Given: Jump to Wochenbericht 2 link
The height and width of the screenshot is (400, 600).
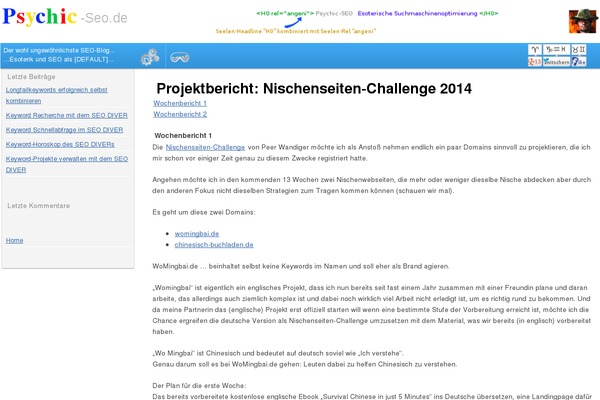Looking at the screenshot, I should tap(180, 114).
